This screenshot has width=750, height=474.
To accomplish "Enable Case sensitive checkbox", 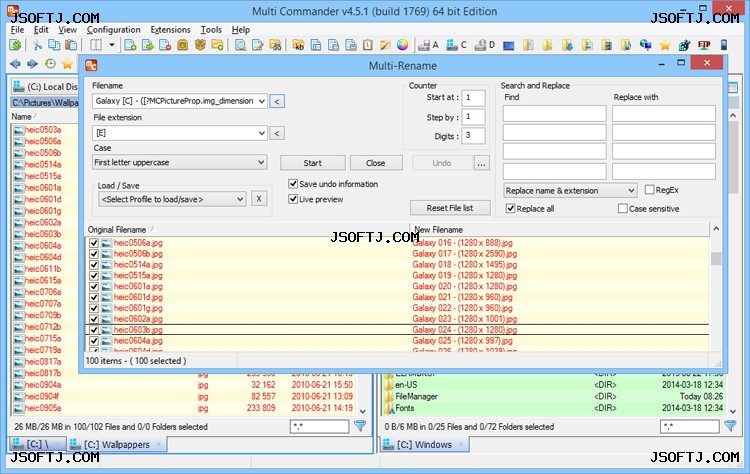I will (x=623, y=209).
